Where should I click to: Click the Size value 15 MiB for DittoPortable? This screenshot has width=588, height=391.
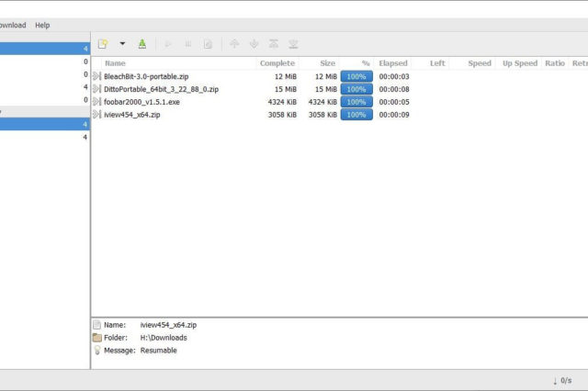click(x=326, y=89)
